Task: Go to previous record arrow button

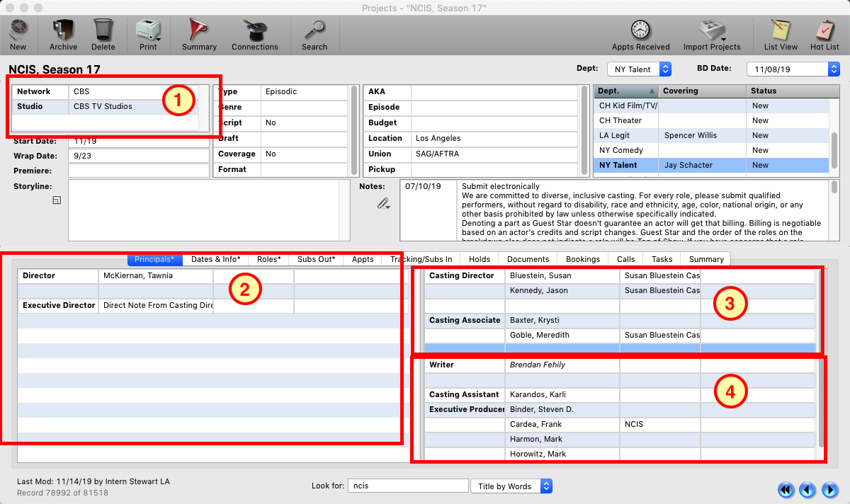Action: pyautogui.click(x=807, y=489)
